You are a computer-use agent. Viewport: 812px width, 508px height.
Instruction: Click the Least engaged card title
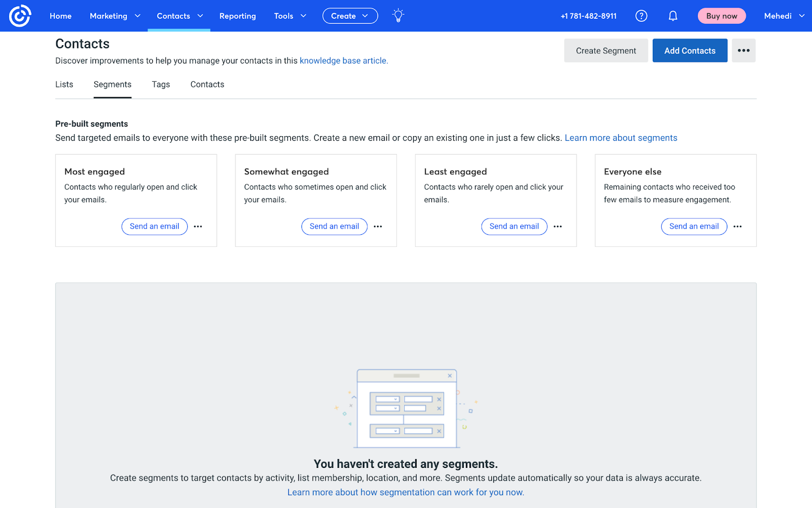pos(455,172)
